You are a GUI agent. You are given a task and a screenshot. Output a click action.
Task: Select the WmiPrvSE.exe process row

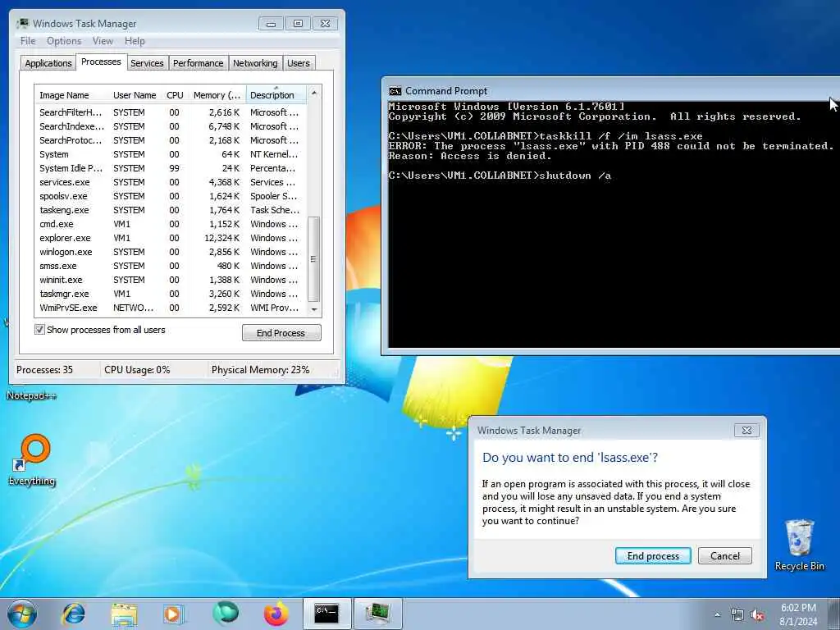(171, 308)
